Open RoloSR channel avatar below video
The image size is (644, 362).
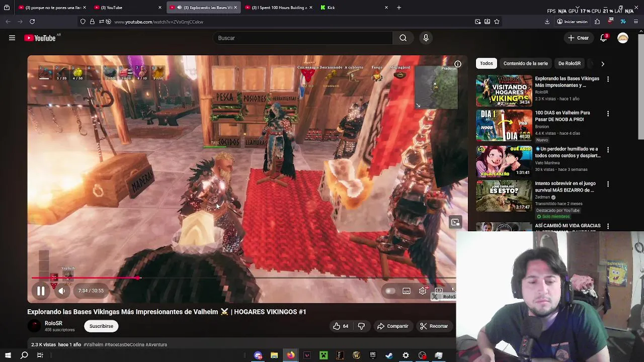coord(34,326)
